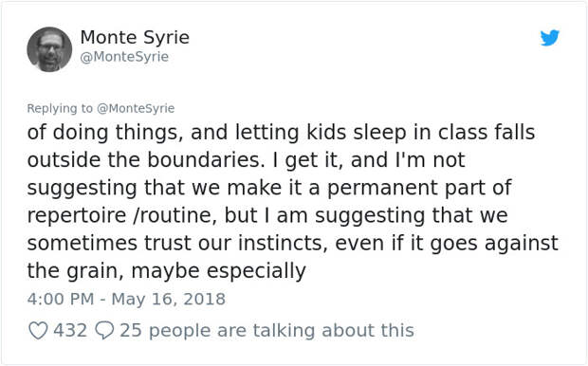Viewport: 588px width, 366px height.
Task: Click the blue Twitter bird logo
Action: [x=550, y=38]
